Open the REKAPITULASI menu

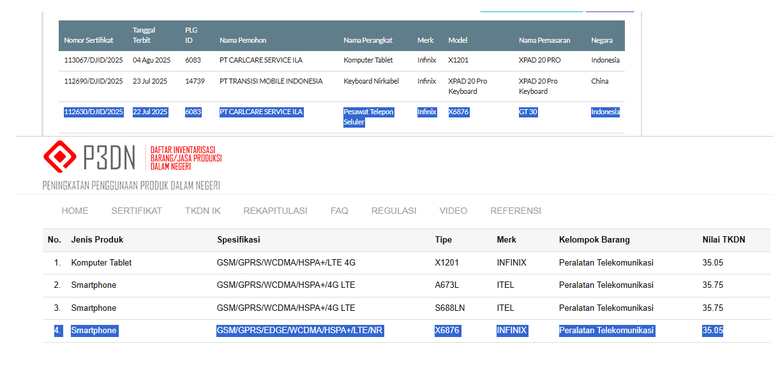[x=275, y=211]
